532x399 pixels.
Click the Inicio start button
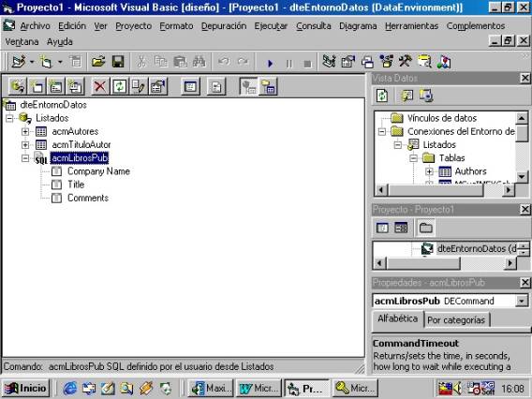click(x=26, y=388)
